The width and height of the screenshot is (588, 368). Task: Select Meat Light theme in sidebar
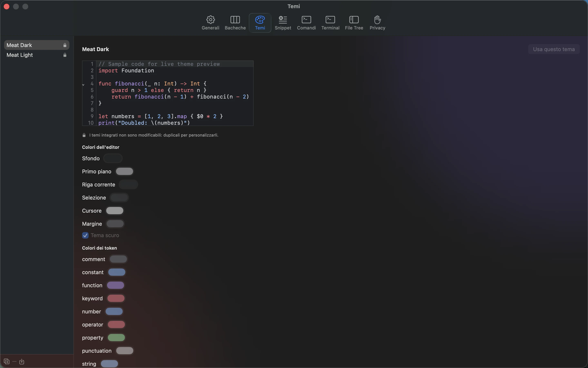37,55
